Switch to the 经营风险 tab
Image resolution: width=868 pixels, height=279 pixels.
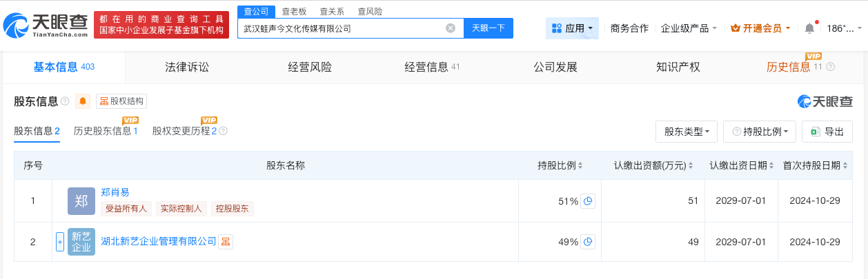tap(309, 67)
